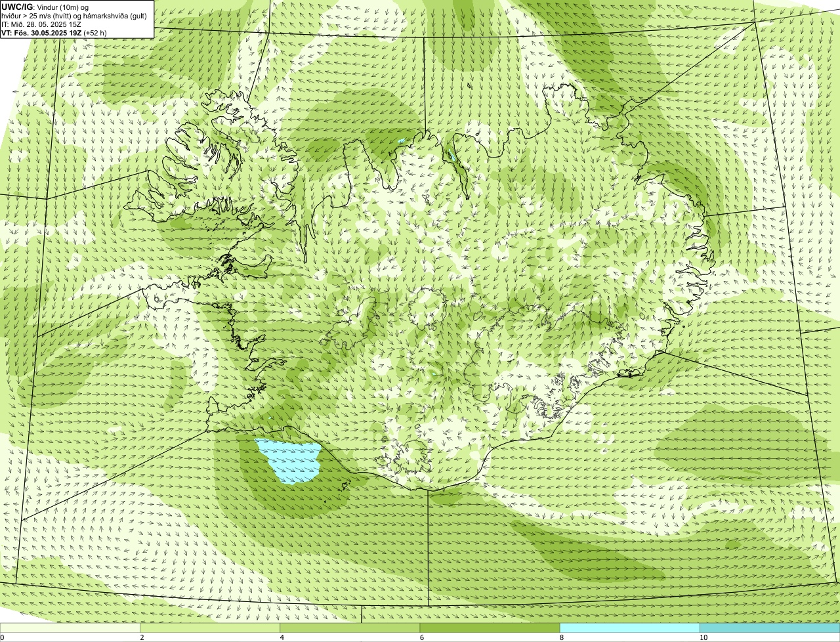Click the valid time "VT: Fös. 30.05.2025 19Z"
Viewport: 840px width, 642px height.
[41, 32]
